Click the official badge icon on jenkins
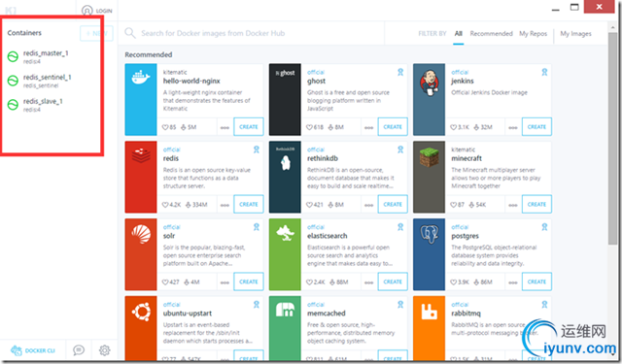622x364 pixels. pos(544,72)
